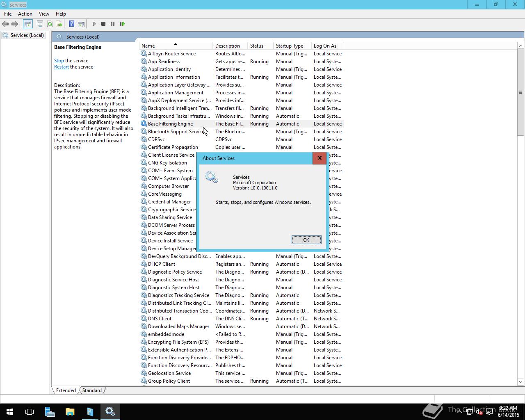Image resolution: width=525 pixels, height=420 pixels.
Task: Click gear icon of Group Policy Client
Action: tap(144, 381)
